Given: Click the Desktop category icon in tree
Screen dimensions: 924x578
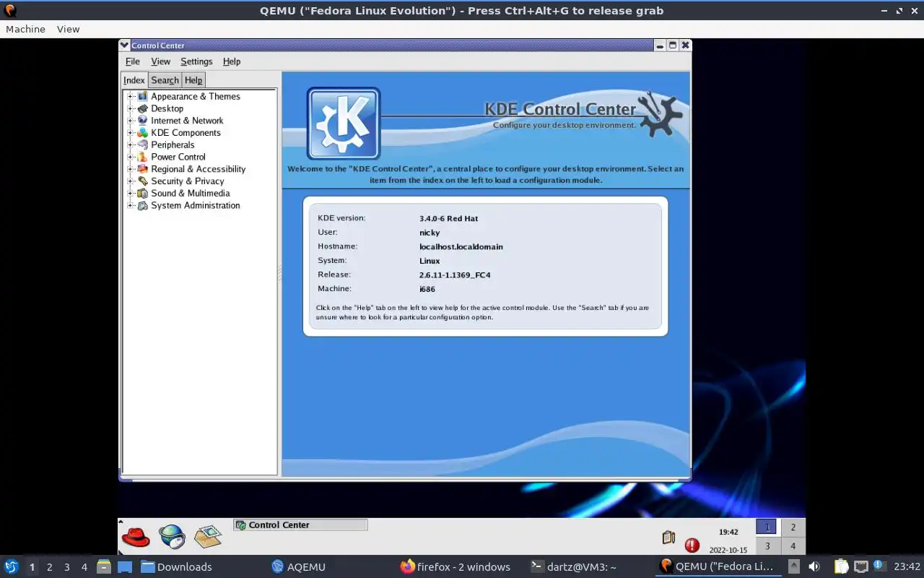Looking at the screenshot, I should (143, 108).
